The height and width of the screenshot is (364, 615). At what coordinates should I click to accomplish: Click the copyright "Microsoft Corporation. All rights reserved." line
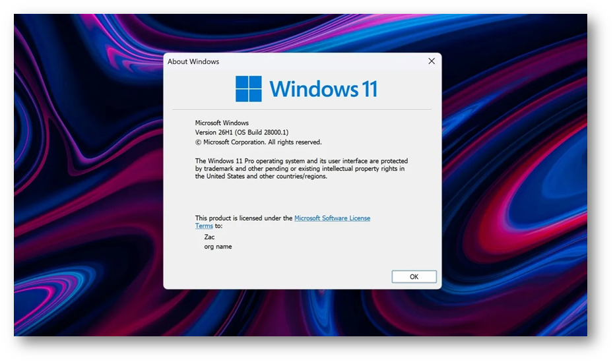(259, 142)
